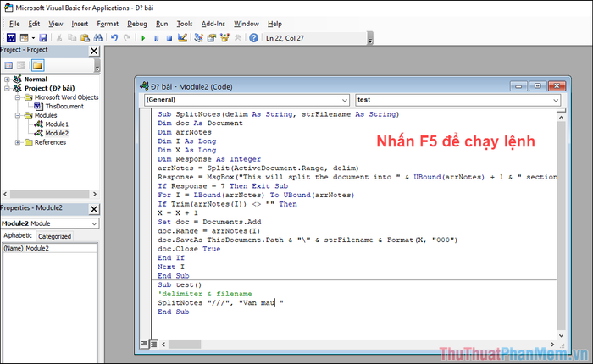Switch to the Categorized tab
This screenshot has height=364, width=593.
point(54,237)
